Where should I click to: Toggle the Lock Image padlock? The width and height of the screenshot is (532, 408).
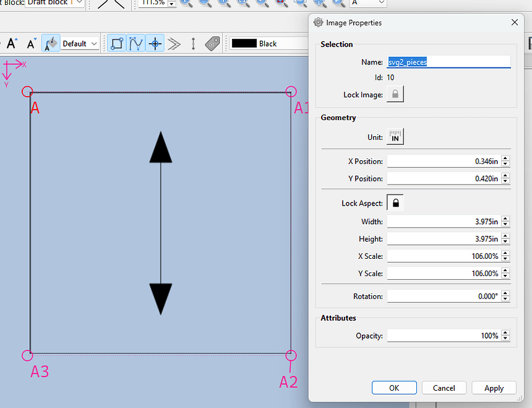(x=395, y=94)
